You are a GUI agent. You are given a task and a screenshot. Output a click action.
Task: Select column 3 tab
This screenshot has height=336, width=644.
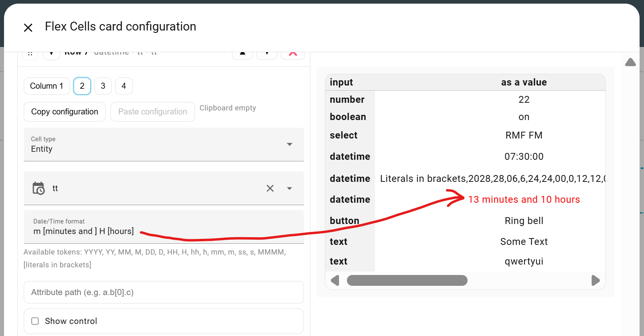click(x=103, y=86)
